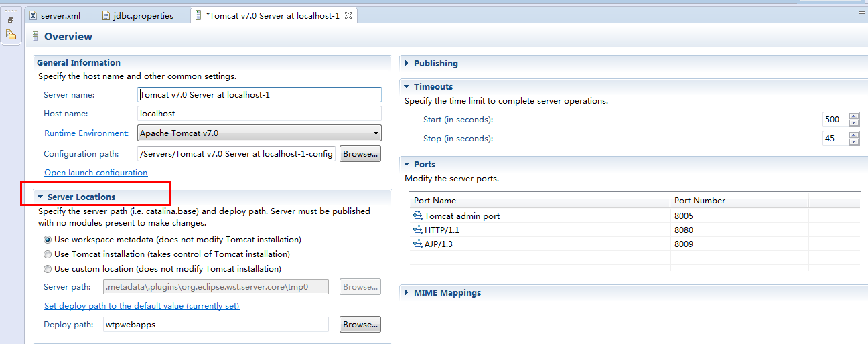Browse for the Configuration path
Screen dimensions: 868x344
point(360,154)
